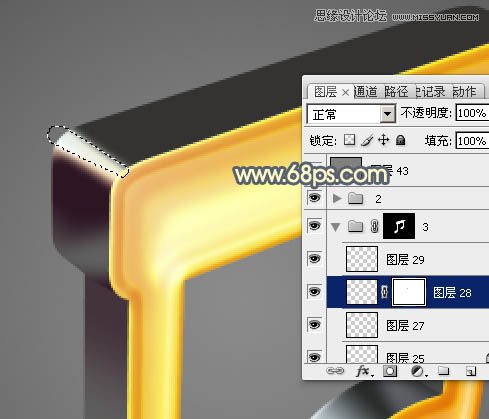
Task: Toggle lock image pixels brush icon
Action: [x=367, y=140]
